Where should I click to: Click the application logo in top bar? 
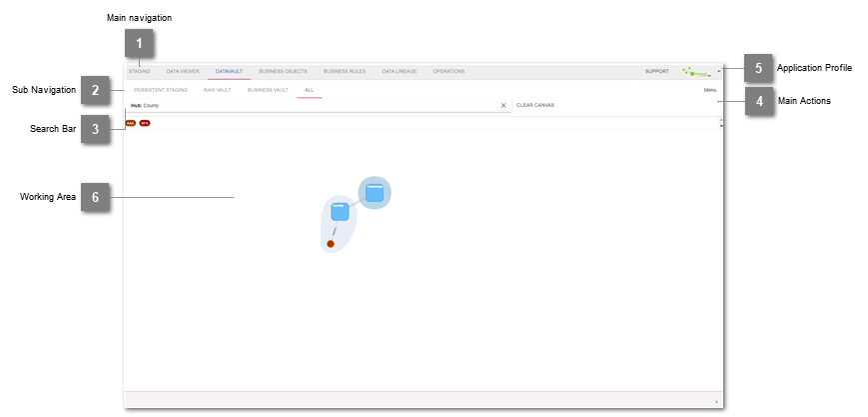click(x=695, y=72)
